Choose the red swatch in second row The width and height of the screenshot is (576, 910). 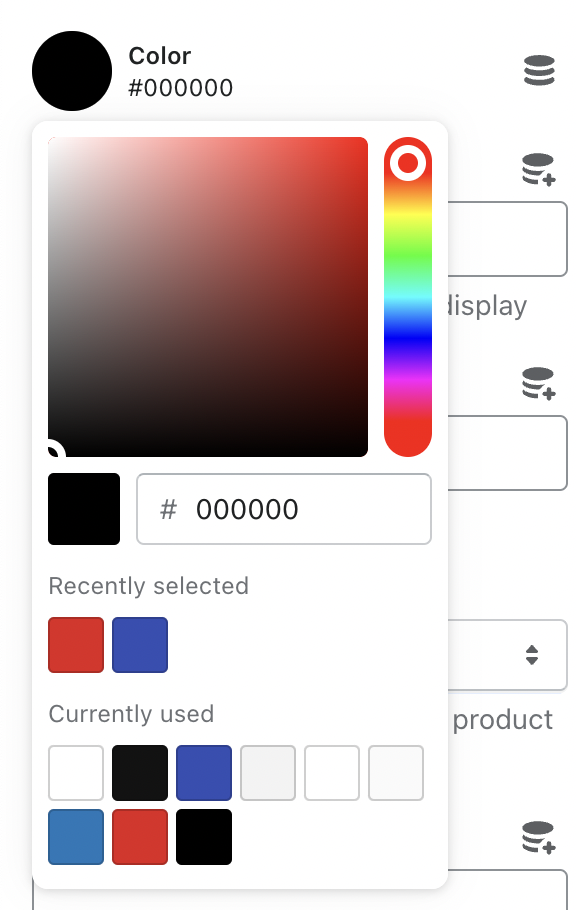(140, 837)
